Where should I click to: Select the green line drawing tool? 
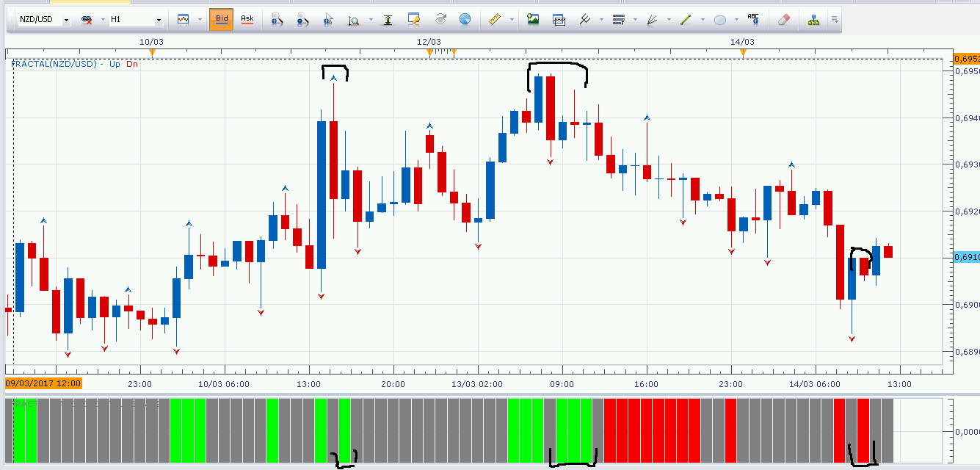[686, 20]
